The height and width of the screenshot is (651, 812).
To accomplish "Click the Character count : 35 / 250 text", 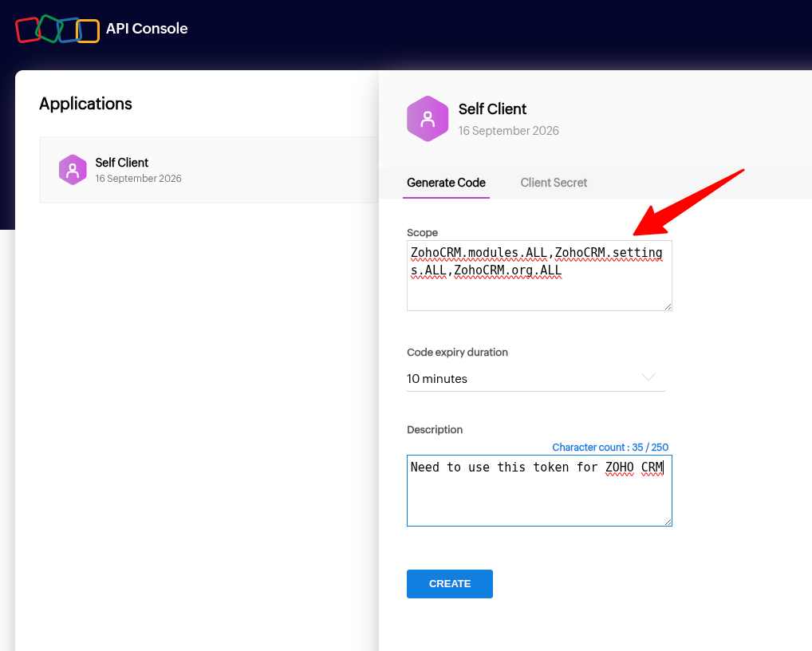I will (x=610, y=447).
